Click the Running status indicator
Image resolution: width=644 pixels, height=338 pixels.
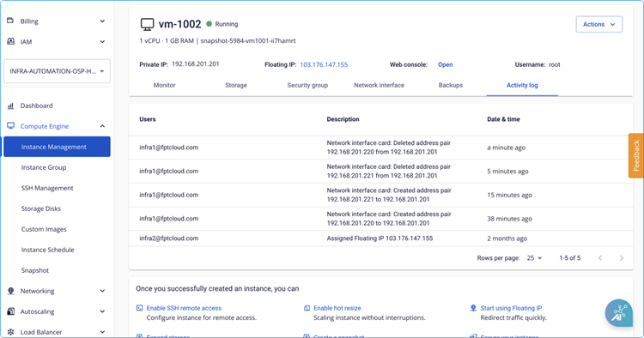(222, 24)
